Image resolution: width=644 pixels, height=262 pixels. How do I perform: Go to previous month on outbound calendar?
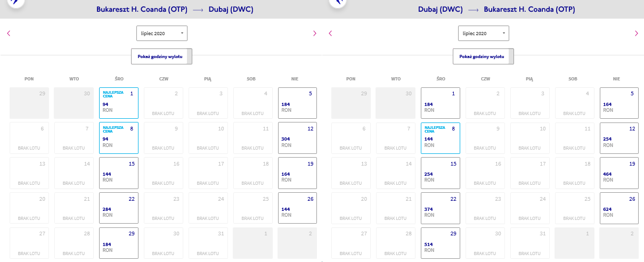(9, 33)
